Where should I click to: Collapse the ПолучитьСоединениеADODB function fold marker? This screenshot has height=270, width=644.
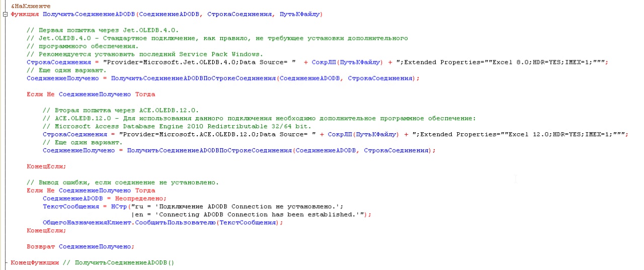tap(5, 14)
